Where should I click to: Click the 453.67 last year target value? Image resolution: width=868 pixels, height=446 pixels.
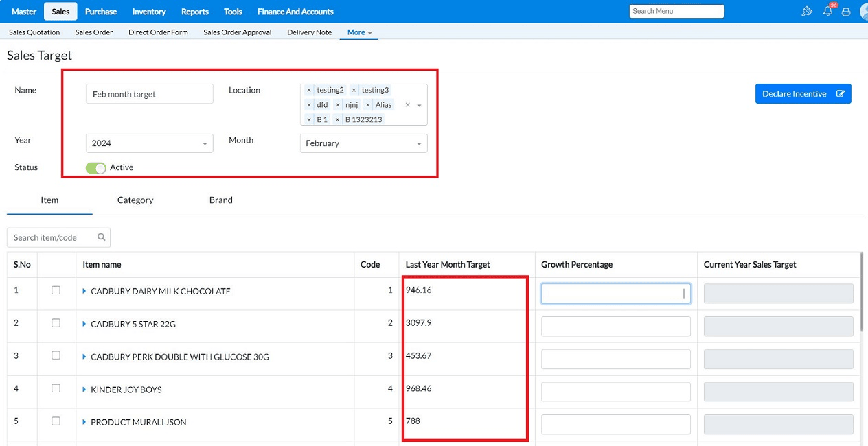pos(418,355)
